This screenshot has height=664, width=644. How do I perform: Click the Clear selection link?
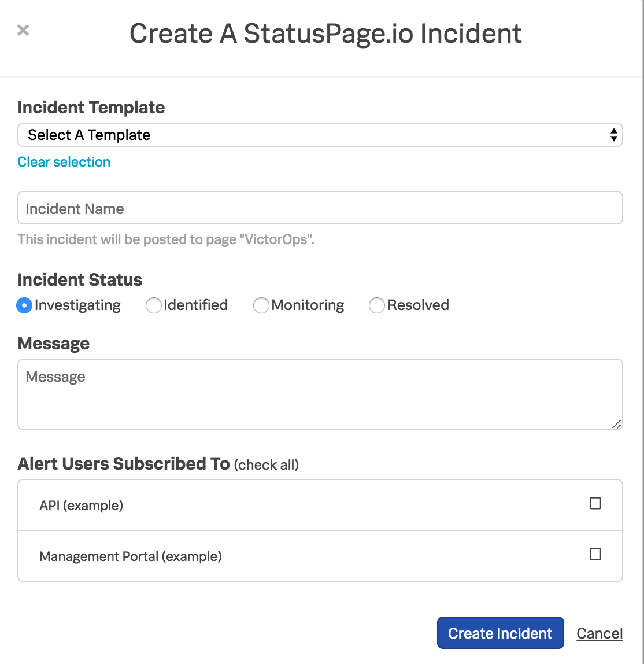tap(64, 162)
